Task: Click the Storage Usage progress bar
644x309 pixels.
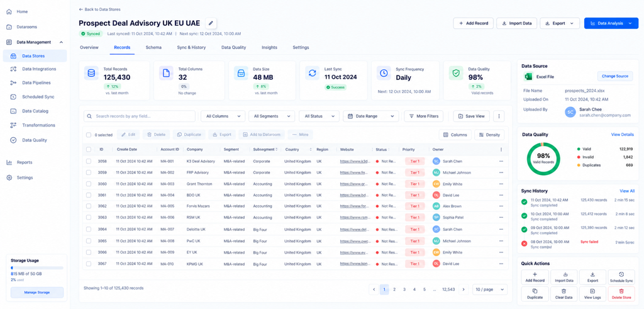Action: (x=37, y=268)
